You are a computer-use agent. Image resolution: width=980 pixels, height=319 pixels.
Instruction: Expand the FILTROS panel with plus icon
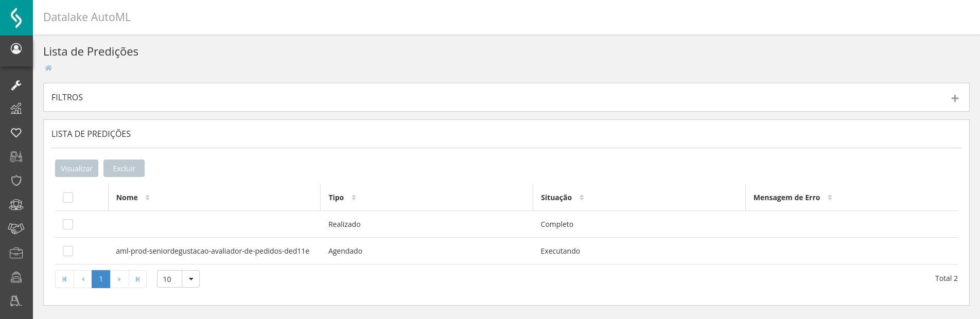(955, 98)
